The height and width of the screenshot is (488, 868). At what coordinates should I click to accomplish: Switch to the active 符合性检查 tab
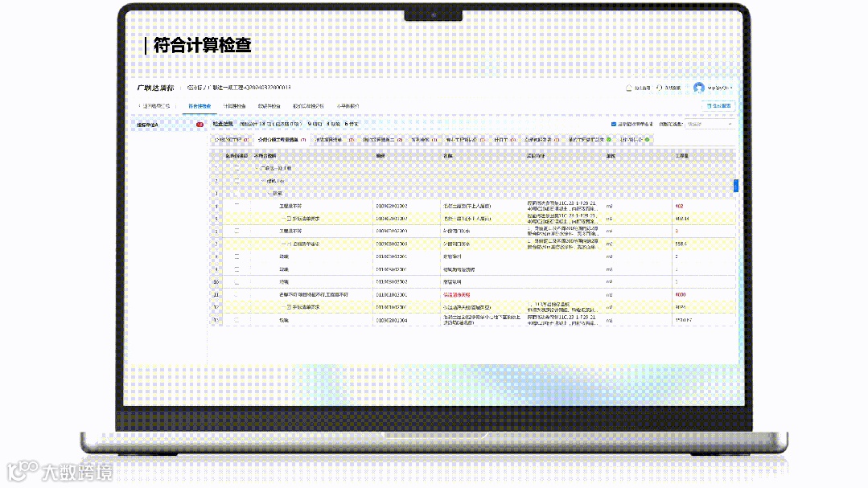coord(200,105)
